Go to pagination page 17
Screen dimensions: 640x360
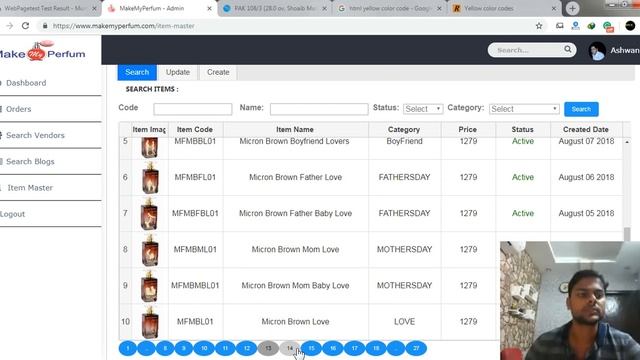pos(354,348)
